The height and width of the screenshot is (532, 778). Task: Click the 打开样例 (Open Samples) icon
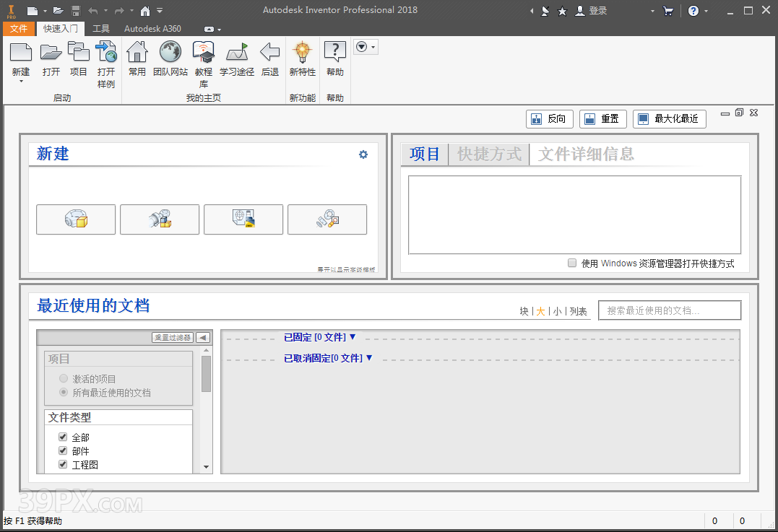pos(105,52)
